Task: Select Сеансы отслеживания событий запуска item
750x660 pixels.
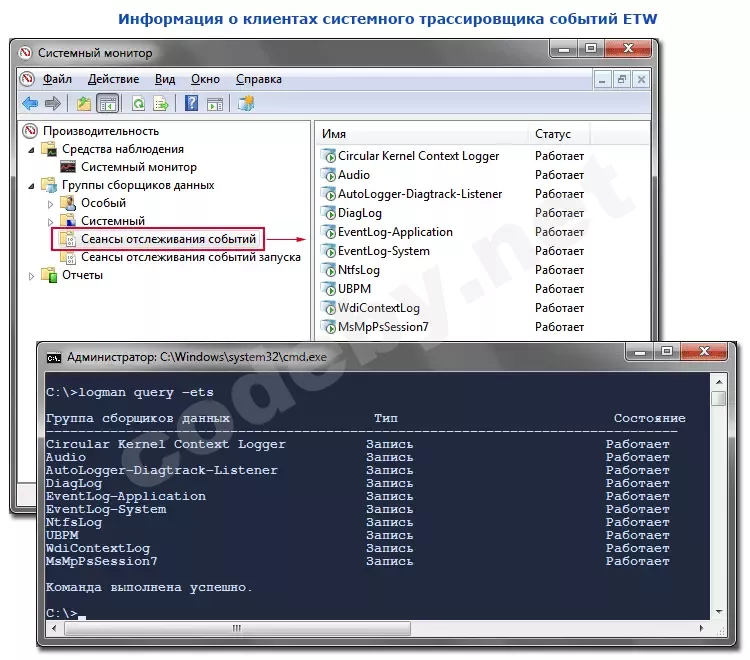Action: (191, 257)
